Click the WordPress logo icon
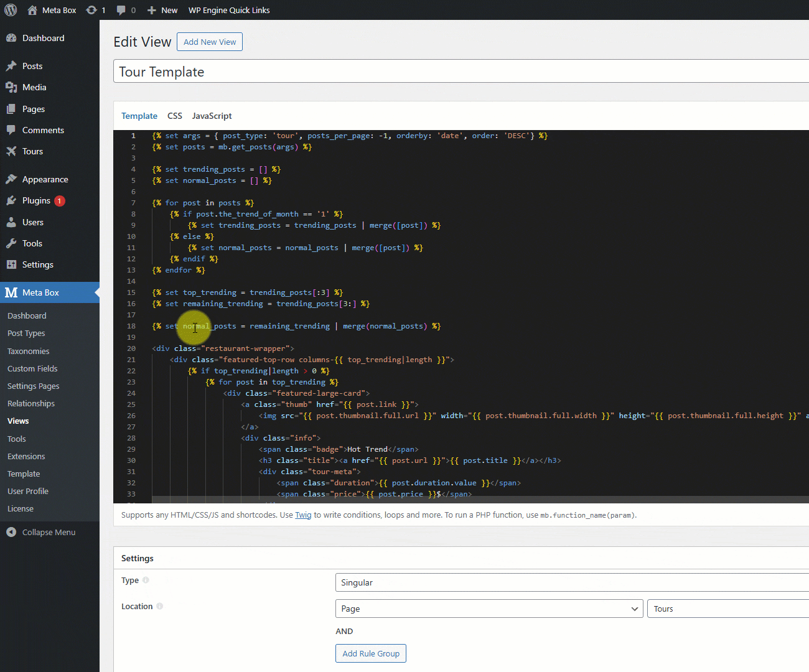809x672 pixels. click(x=11, y=10)
